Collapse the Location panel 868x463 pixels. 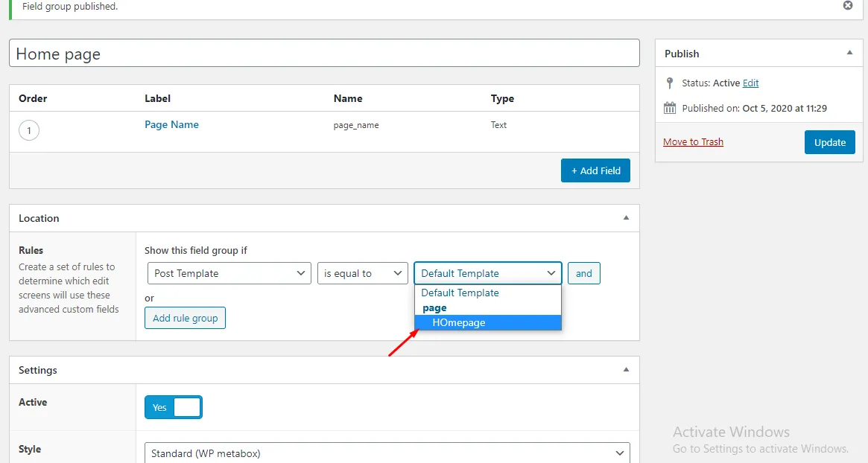(626, 217)
